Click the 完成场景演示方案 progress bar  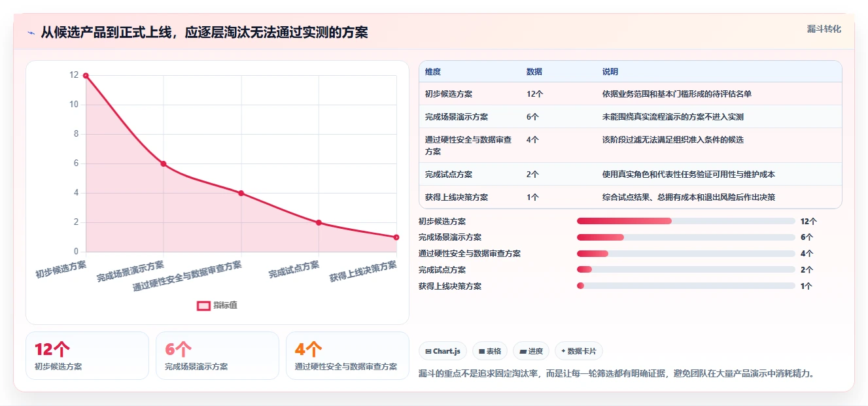pos(686,237)
